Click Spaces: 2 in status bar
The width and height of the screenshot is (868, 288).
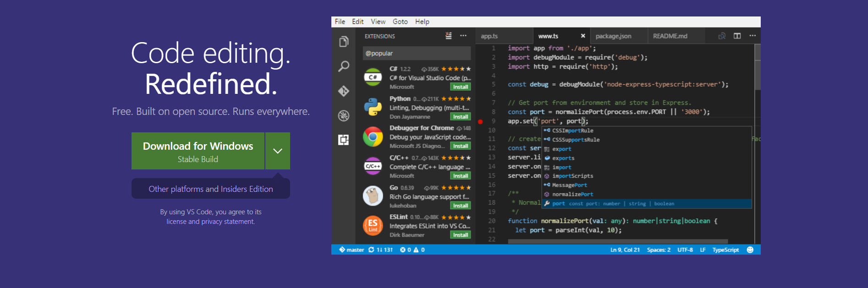tap(659, 250)
